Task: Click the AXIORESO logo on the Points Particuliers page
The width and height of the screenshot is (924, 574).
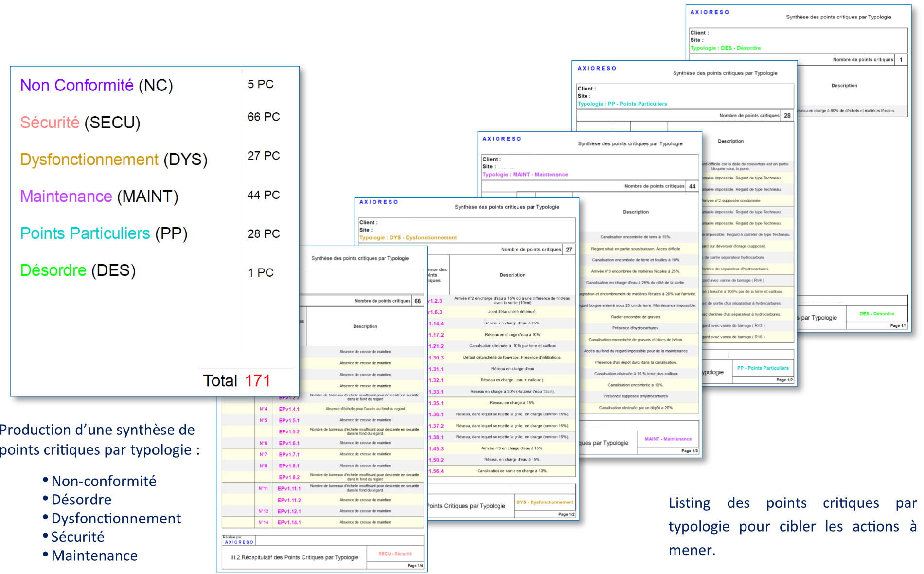Action: click(x=597, y=68)
